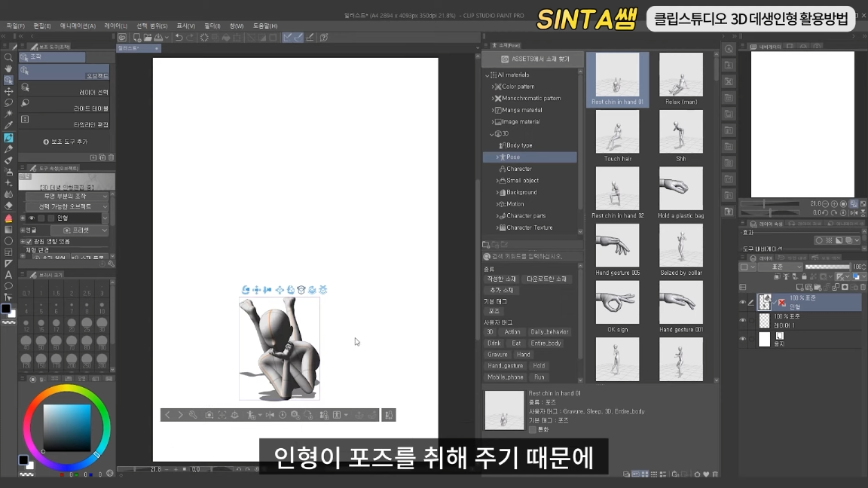Toggle snap to grid command bar button
This screenshot has width=868, height=488.
tap(310, 38)
